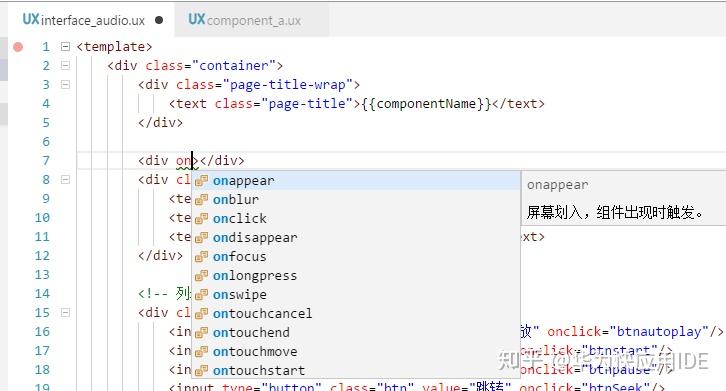This screenshot has height=391, width=726.
Task: Click the event icon beside onclick
Action: coord(201,219)
